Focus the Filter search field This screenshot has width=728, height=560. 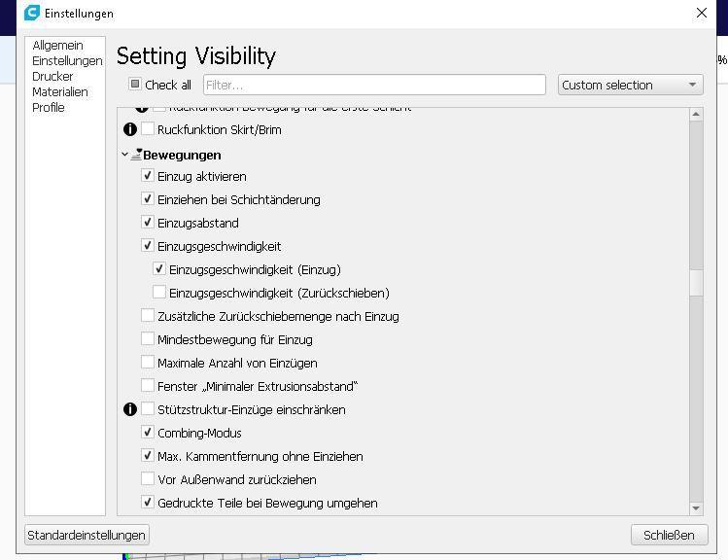coord(374,85)
